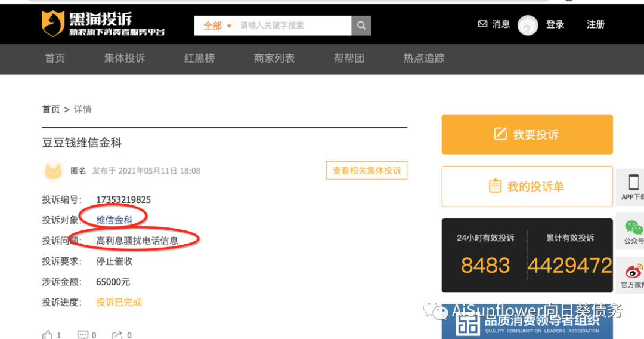Click the share arrow icon
This screenshot has width=644, height=339.
point(117,335)
